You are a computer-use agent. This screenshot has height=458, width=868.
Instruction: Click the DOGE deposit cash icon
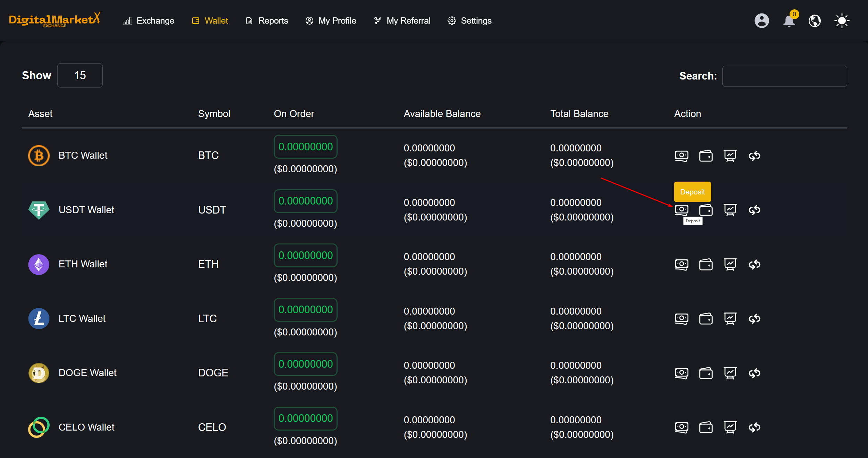point(681,373)
